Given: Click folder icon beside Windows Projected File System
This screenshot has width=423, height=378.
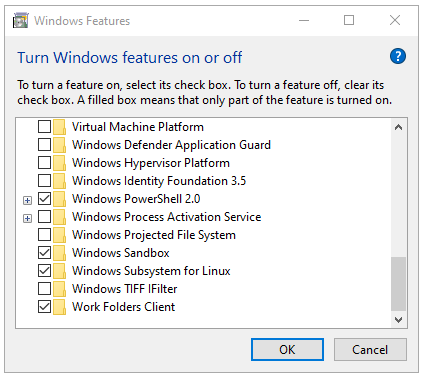Looking at the screenshot, I should click(x=59, y=235).
